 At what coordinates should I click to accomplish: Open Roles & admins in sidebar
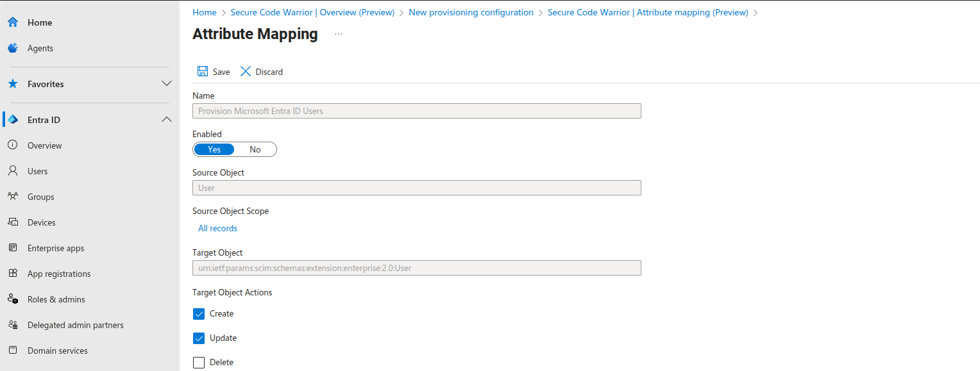point(56,299)
